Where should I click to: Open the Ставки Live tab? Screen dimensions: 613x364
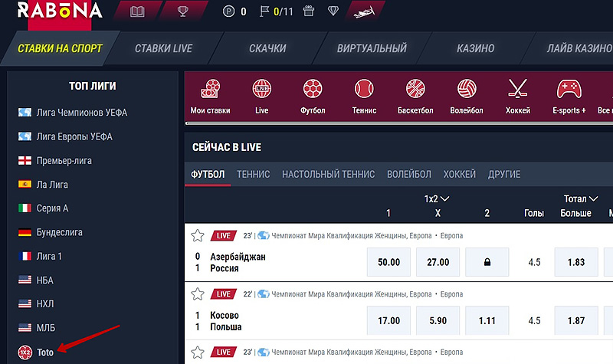point(163,48)
